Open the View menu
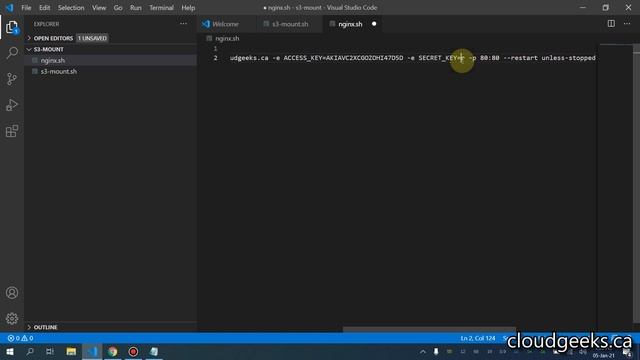The height and width of the screenshot is (360, 640). tap(99, 8)
